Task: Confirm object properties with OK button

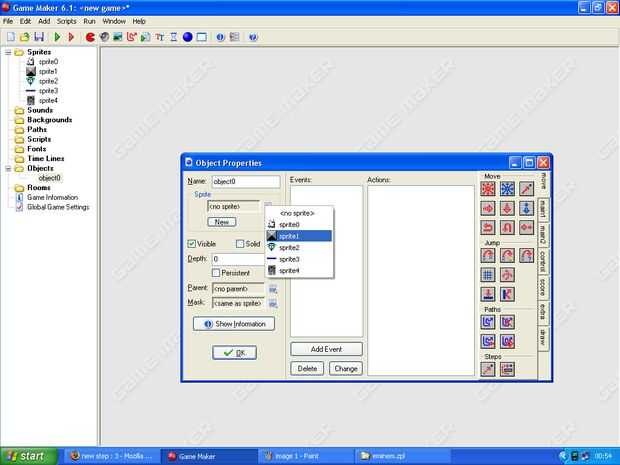Action: 234,353
